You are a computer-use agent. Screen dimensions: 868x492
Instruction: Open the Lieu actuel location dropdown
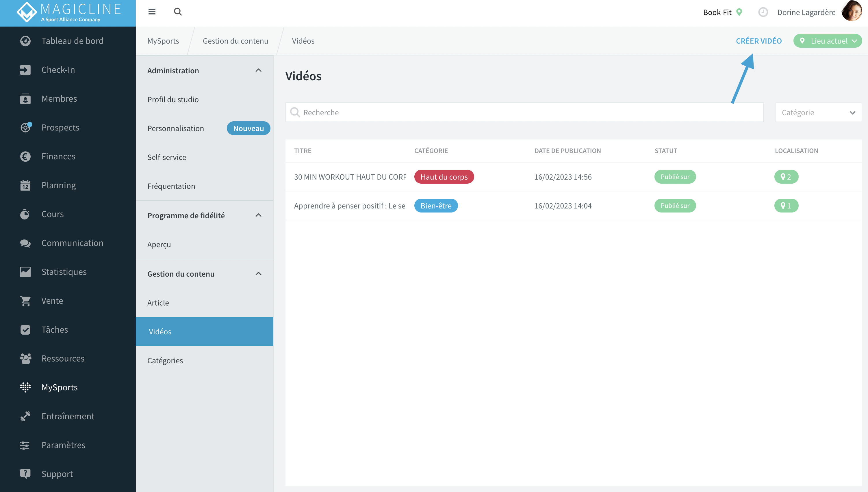pyautogui.click(x=828, y=41)
